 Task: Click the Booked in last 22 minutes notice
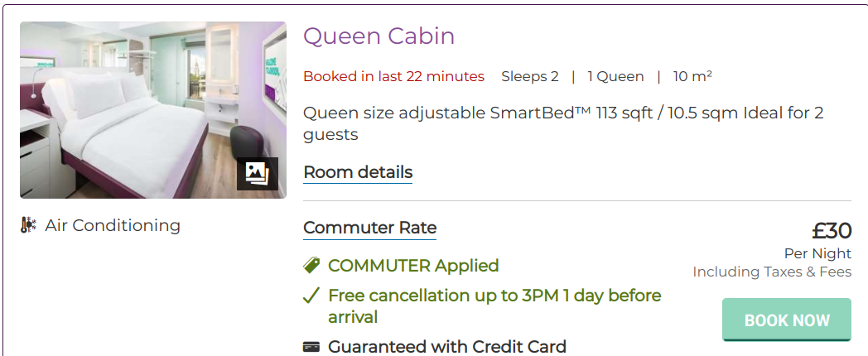point(393,77)
